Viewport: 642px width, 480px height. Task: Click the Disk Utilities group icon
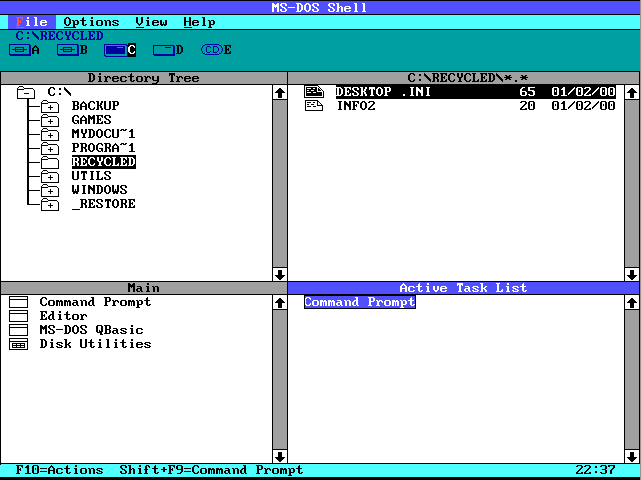(18, 344)
